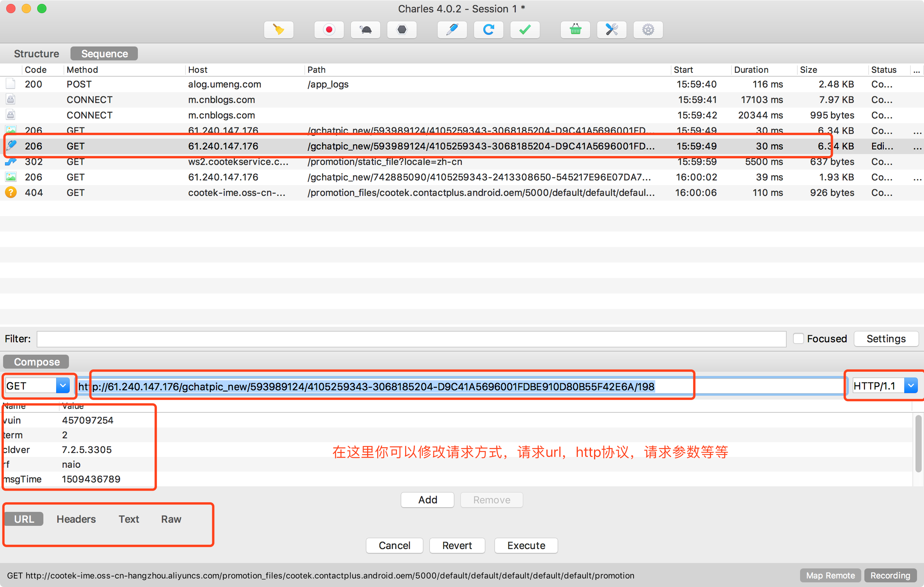The image size is (924, 587).
Task: Select the Compose/Edit request tool
Action: pyautogui.click(x=453, y=30)
